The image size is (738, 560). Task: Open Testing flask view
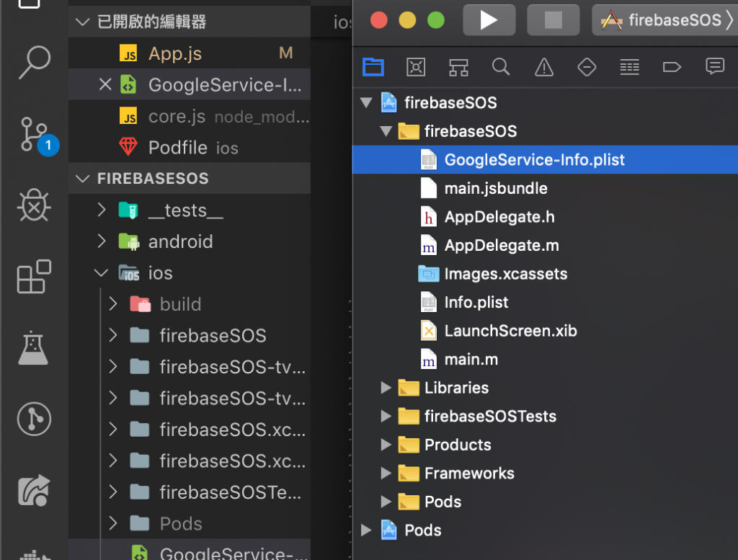pyautogui.click(x=33, y=348)
